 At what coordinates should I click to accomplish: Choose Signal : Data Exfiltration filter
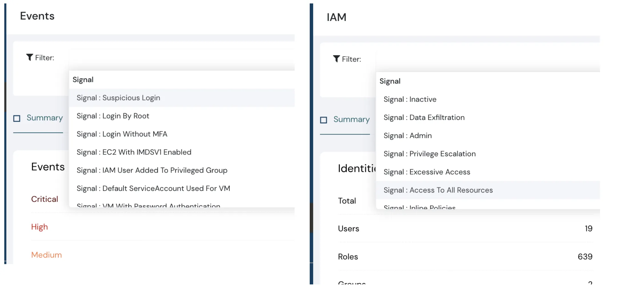[424, 117]
